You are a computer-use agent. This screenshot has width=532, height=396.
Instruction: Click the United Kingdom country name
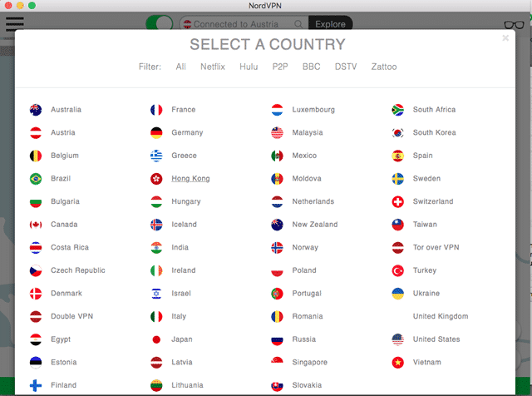tap(441, 316)
